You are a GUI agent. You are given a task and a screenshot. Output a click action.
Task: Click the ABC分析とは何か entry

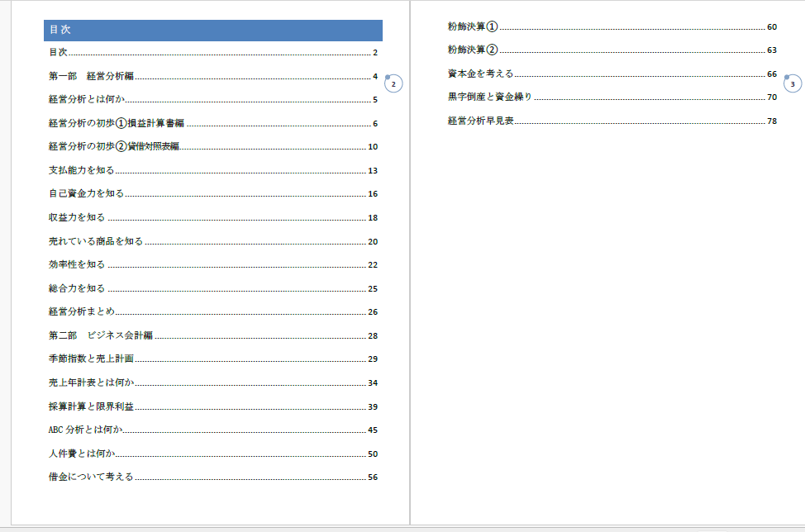pyautogui.click(x=86, y=430)
